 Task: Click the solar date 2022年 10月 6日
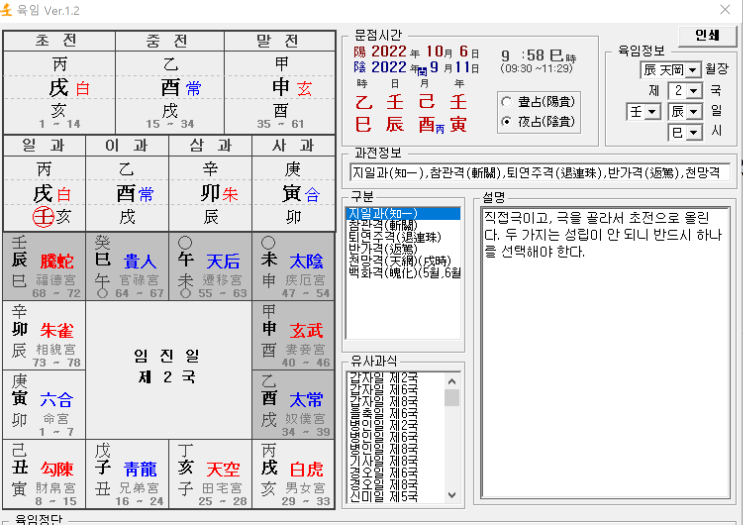(x=416, y=52)
